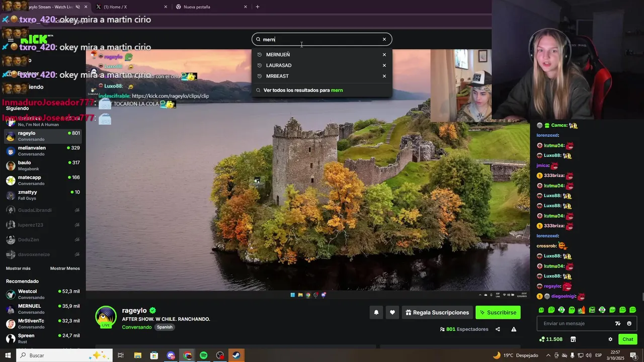Viewport: 644px width, 362px height.
Task: Remove LAURASAD from search history
Action: [x=384, y=65]
